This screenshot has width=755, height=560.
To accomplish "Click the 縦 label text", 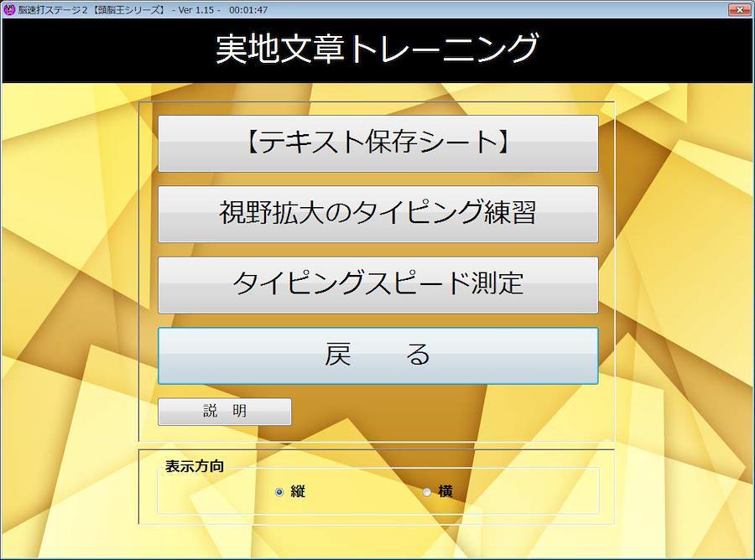I will coord(298,492).
